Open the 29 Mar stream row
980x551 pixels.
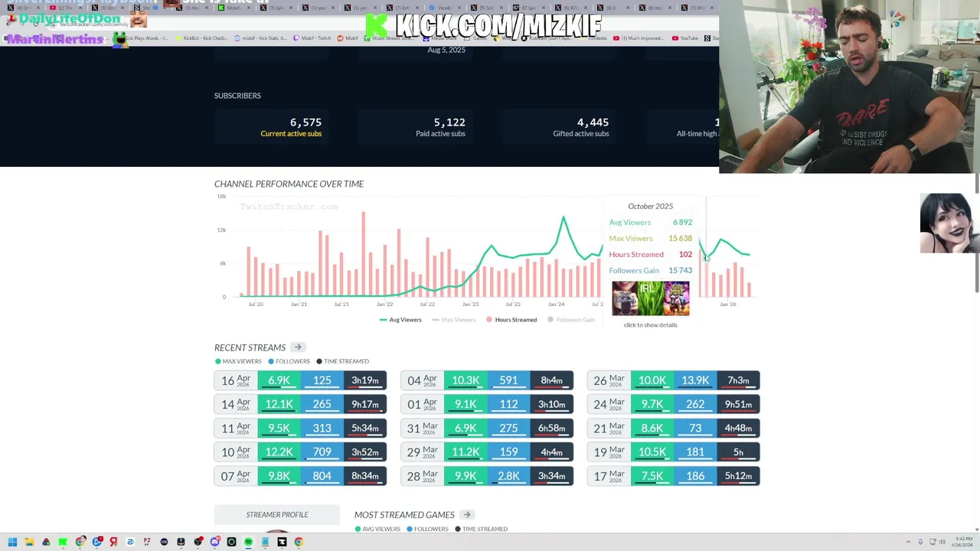pos(487,452)
